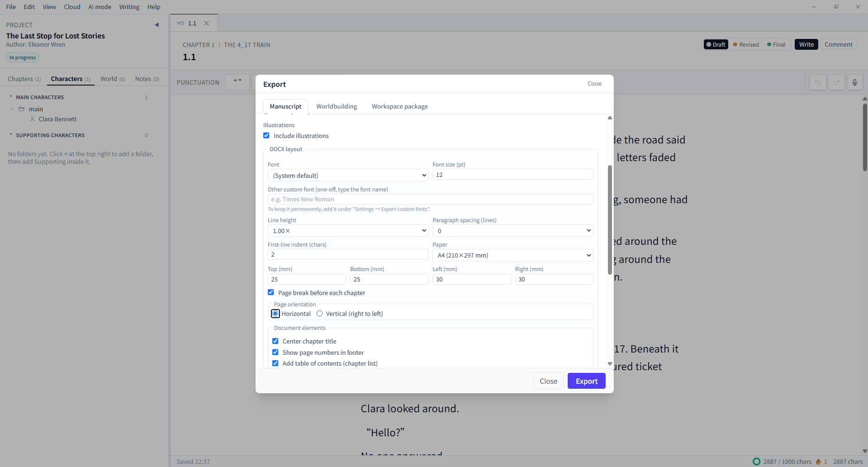Click the '2887 chars' status count
This screenshot has height=467, width=868.
click(x=848, y=462)
